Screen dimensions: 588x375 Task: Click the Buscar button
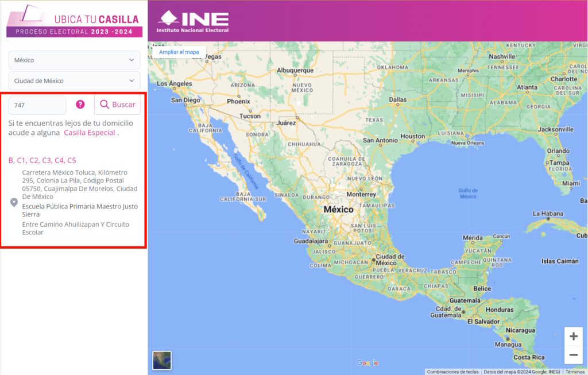[x=117, y=104]
